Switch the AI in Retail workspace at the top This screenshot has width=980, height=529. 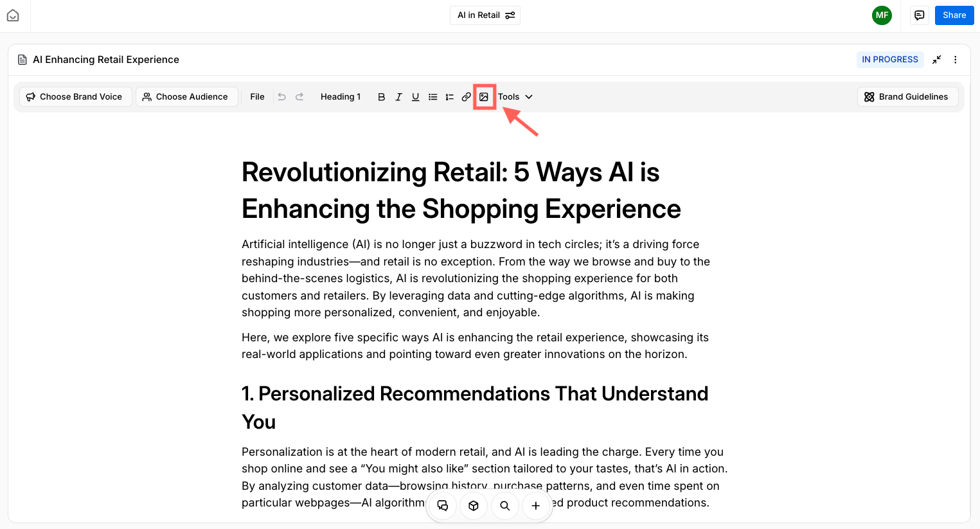[x=485, y=15]
